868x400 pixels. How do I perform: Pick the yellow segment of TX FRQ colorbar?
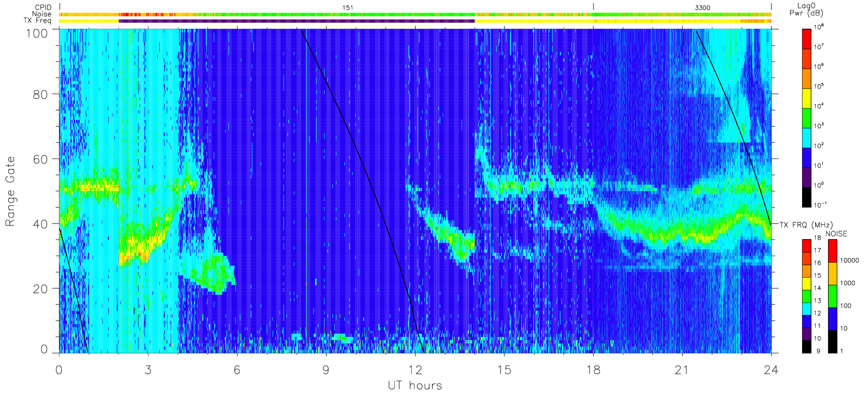(x=807, y=283)
